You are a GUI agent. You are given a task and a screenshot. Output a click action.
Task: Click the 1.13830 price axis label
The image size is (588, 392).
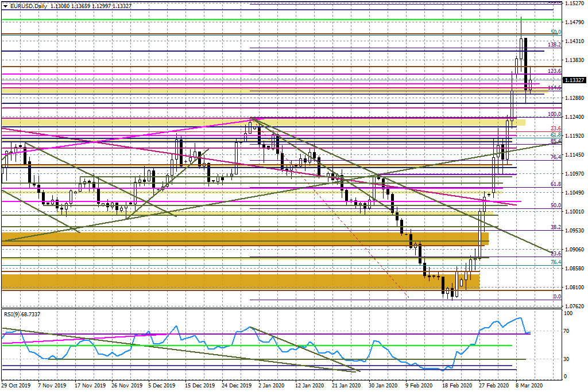574,60
